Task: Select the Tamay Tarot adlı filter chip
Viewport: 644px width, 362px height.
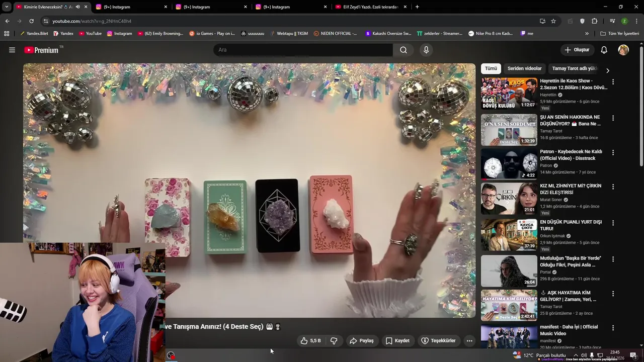Action: (x=574, y=68)
